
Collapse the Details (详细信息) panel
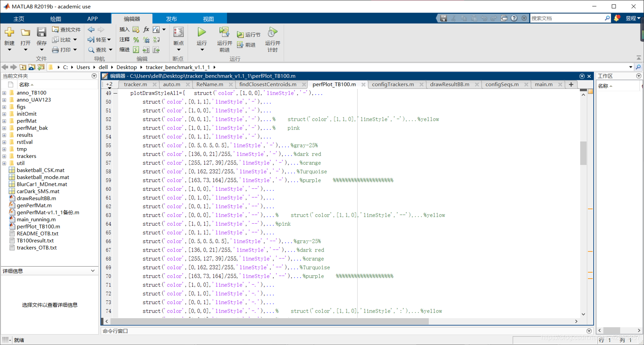[x=93, y=271]
